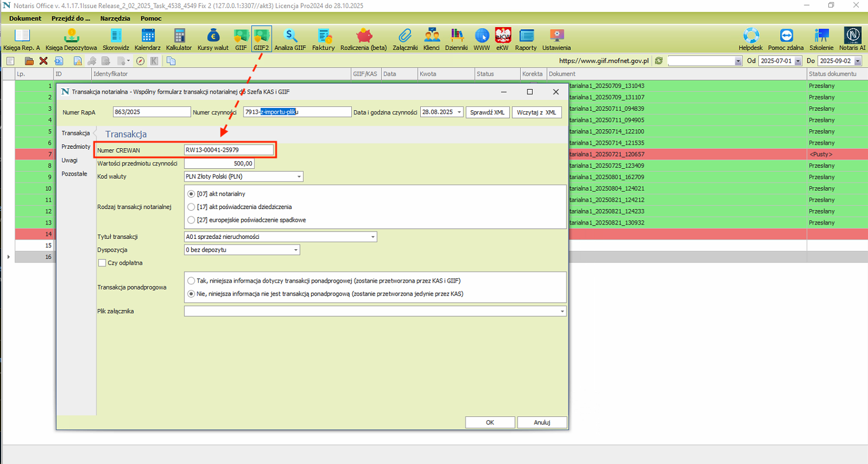Click the Sprawdź XML button
Viewport: 868px width, 464px height.
pos(487,112)
